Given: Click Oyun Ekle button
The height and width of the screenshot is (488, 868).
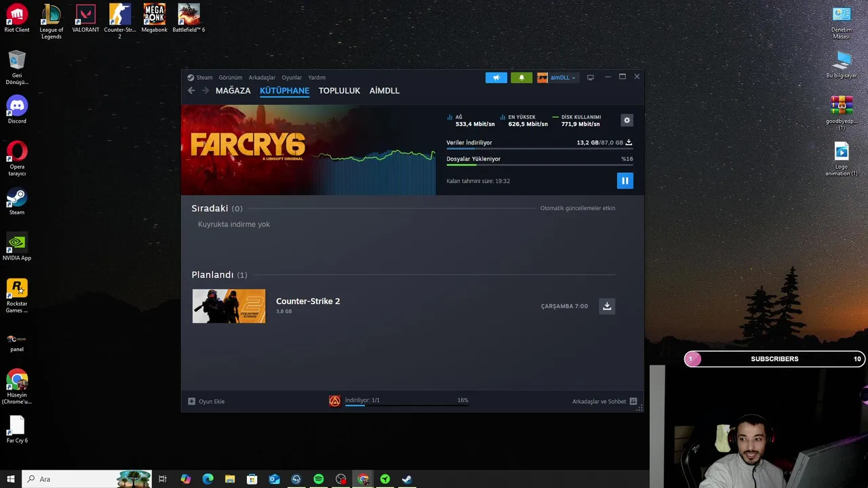Looking at the screenshot, I should (206, 401).
